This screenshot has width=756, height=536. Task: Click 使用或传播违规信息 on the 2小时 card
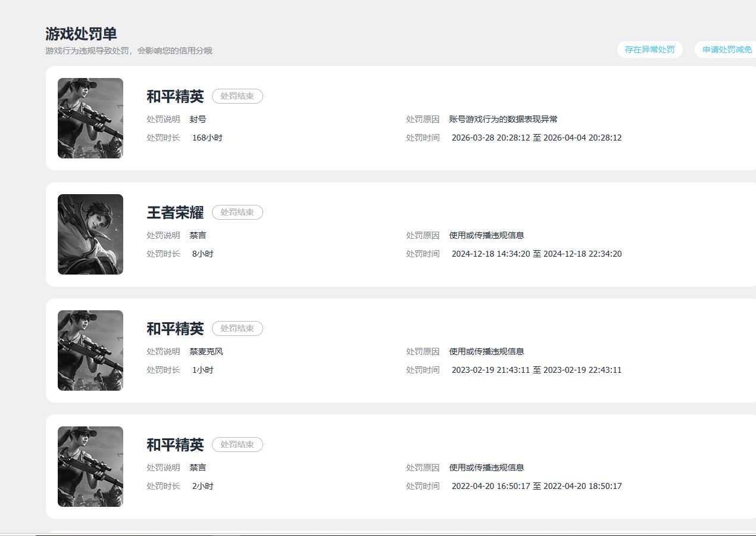pyautogui.click(x=486, y=468)
